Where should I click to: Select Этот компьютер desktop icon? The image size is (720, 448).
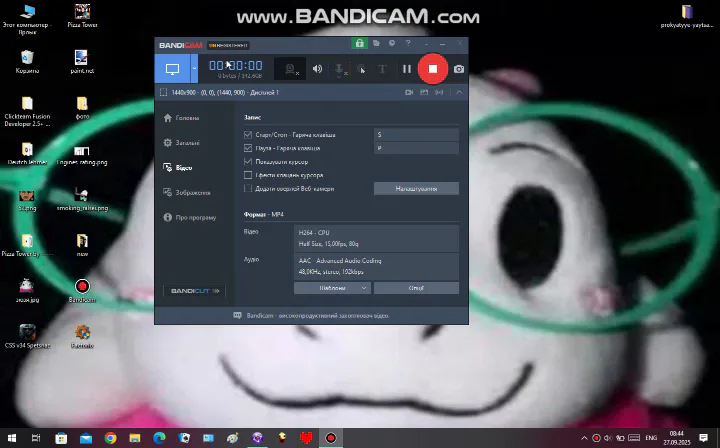pyautogui.click(x=27, y=19)
